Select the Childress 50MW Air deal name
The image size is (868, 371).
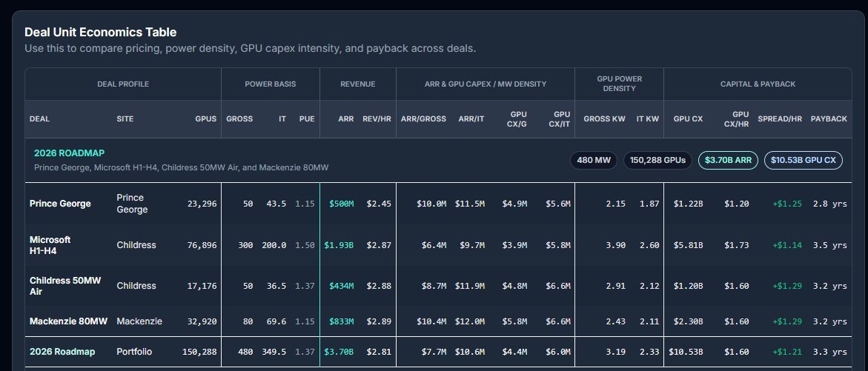click(x=65, y=286)
